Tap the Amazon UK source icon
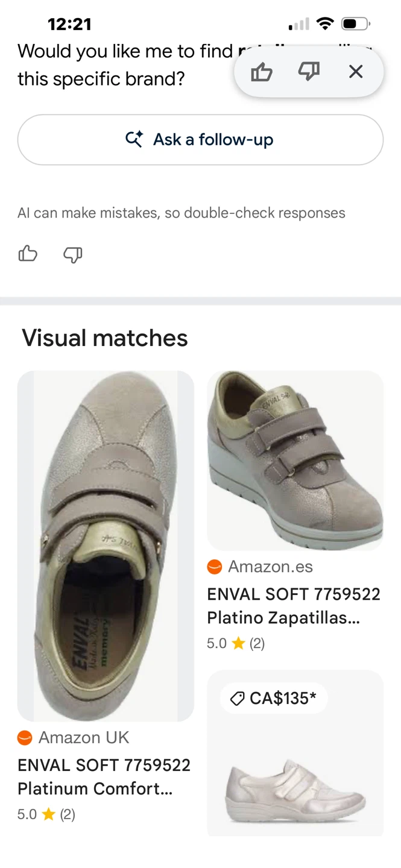This screenshot has width=401, height=868. [x=25, y=737]
